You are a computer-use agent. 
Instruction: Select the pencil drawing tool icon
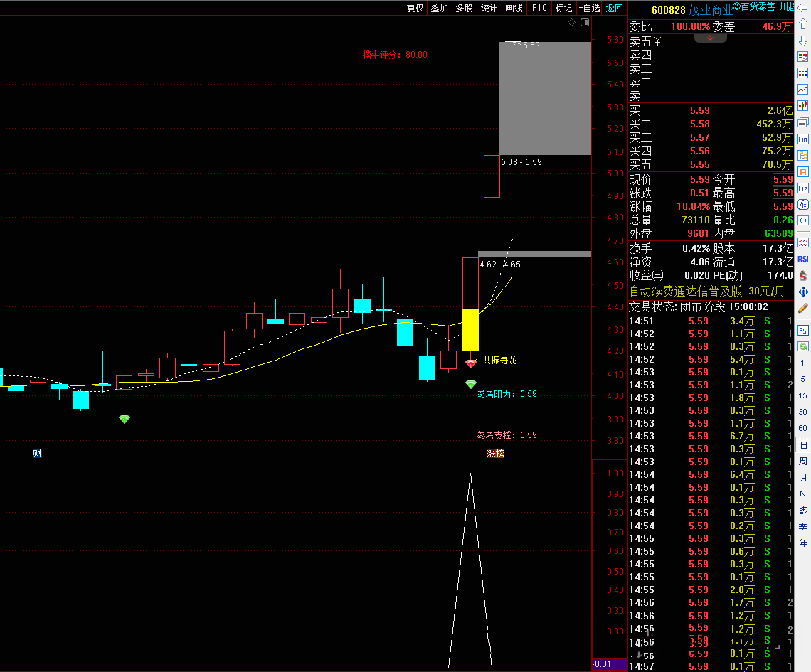[803, 308]
